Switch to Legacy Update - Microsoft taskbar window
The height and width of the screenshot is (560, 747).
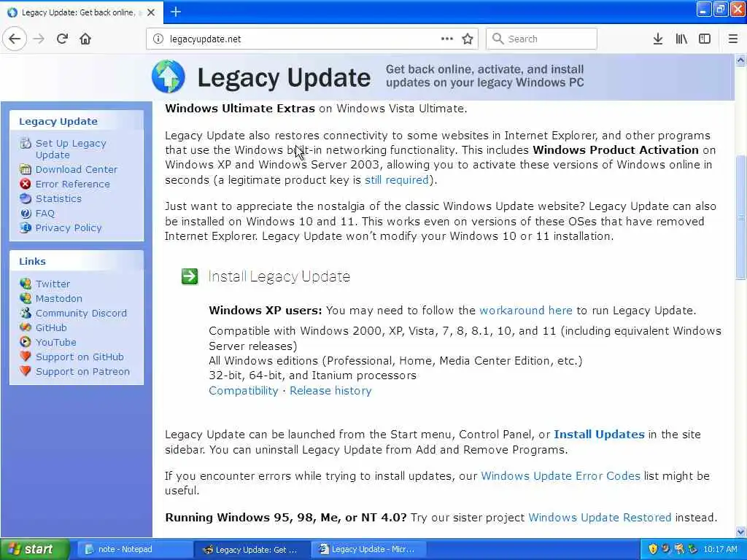(368, 550)
